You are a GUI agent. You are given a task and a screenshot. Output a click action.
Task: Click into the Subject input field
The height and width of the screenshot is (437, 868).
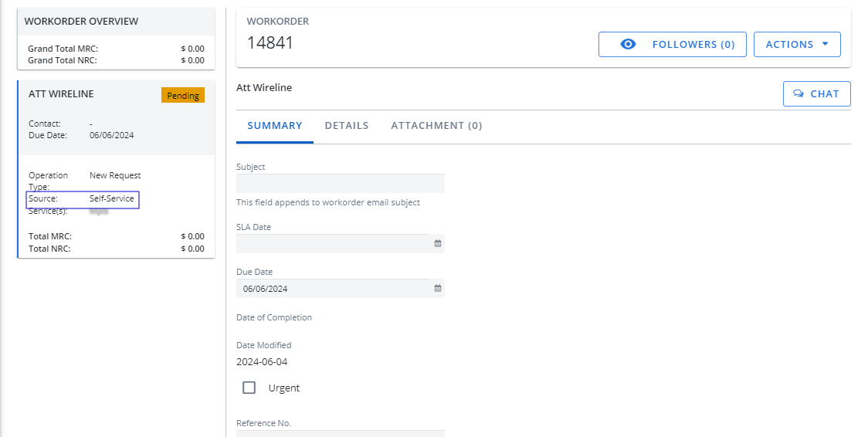click(x=340, y=184)
